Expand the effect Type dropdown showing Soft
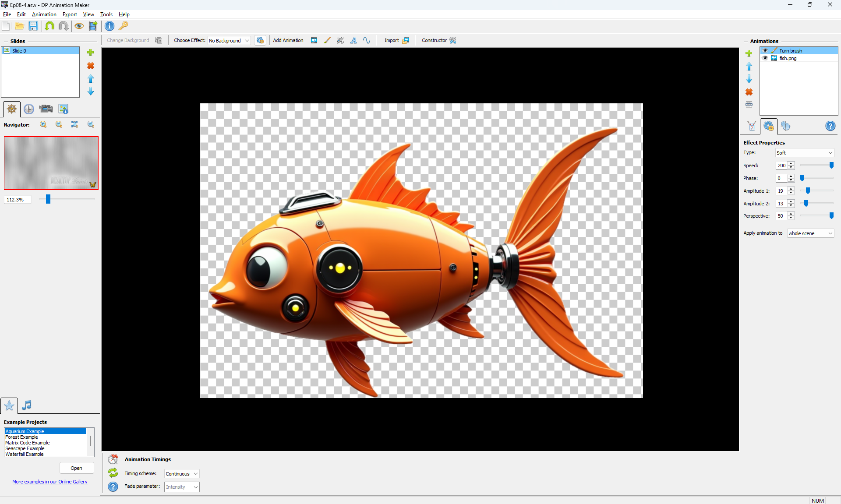841x504 pixels. tap(804, 153)
